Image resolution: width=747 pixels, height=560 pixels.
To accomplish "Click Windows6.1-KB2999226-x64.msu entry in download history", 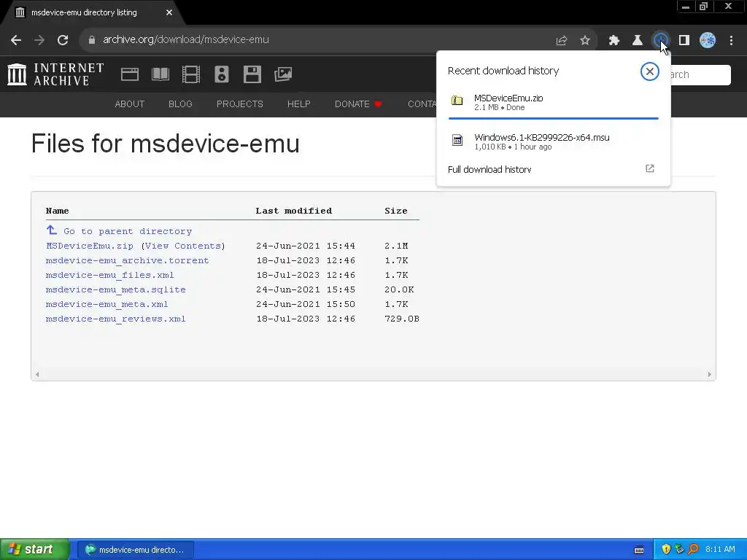I will pos(553,141).
